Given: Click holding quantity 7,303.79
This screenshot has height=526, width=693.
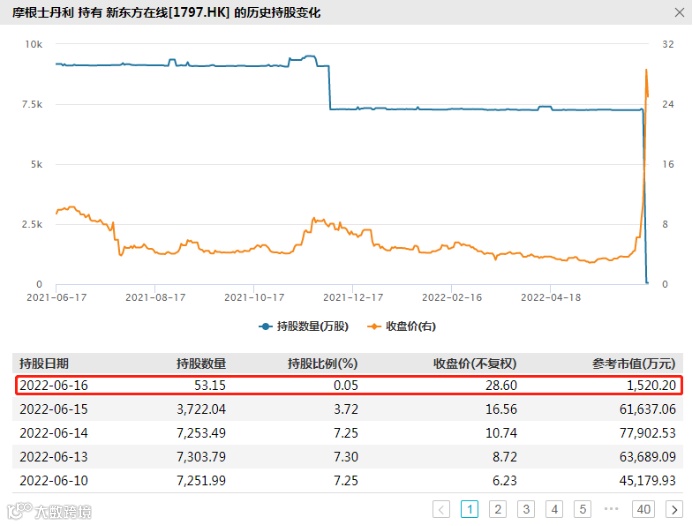Looking at the screenshot, I should (201, 457).
